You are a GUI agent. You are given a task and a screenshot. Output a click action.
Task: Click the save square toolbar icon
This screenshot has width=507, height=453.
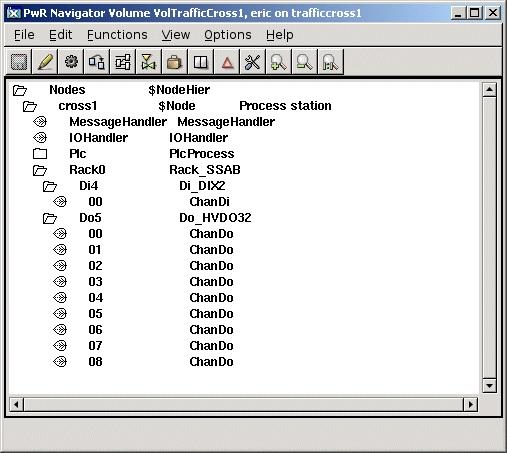(19, 62)
